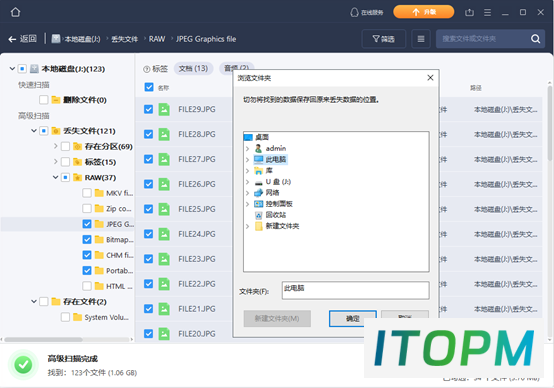
Task: Select the HTML ... folder icon
Action: tap(99, 286)
